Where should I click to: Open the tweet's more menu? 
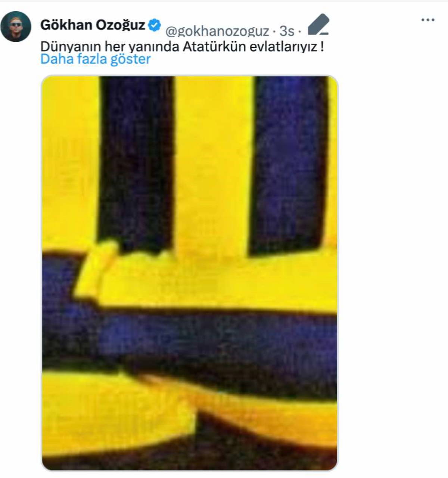[428, 20]
